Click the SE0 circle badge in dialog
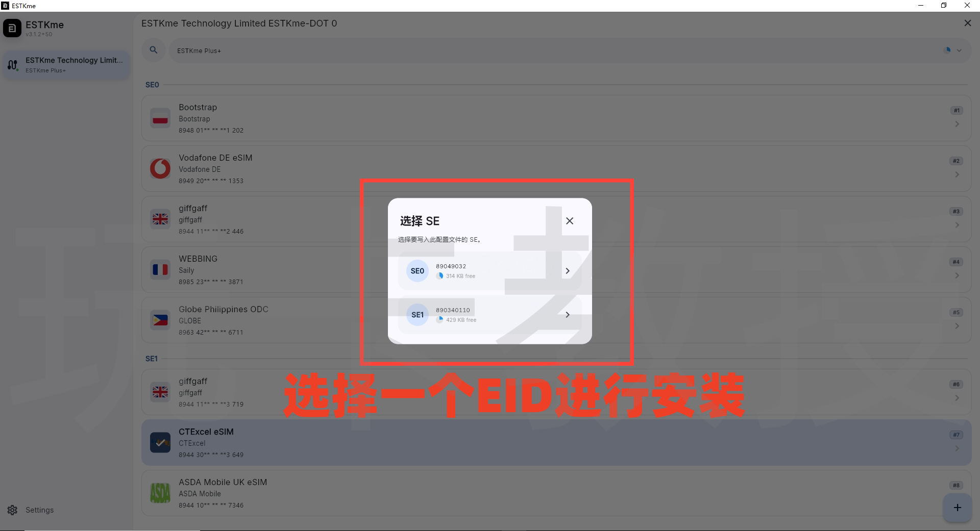 point(418,271)
